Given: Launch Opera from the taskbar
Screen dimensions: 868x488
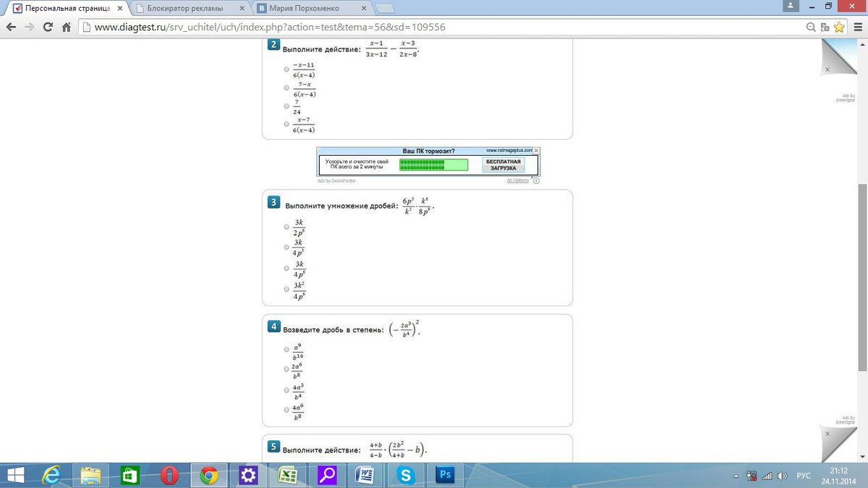Looking at the screenshot, I should 170,475.
